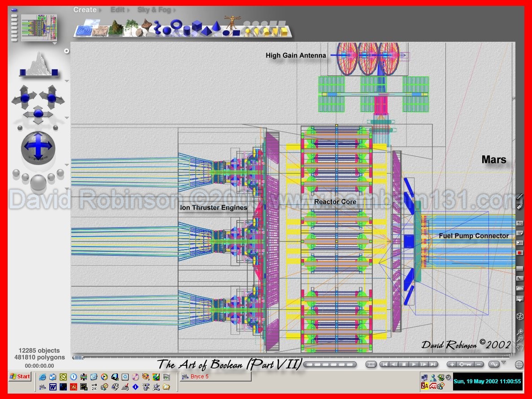Open trackball options triangle

(66, 165)
